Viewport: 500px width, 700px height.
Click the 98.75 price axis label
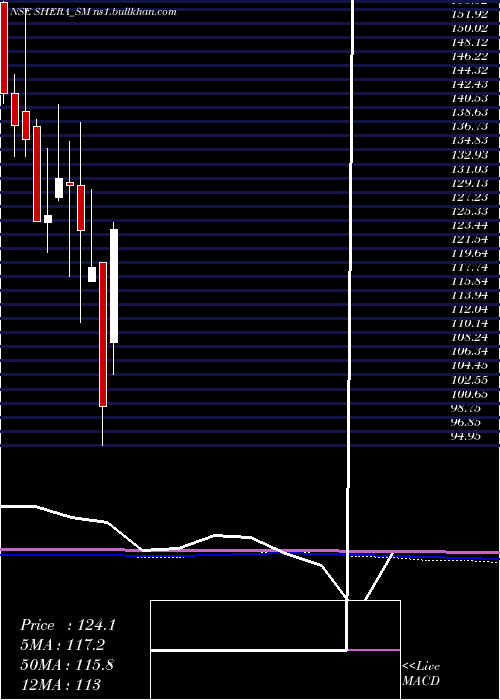(466, 408)
